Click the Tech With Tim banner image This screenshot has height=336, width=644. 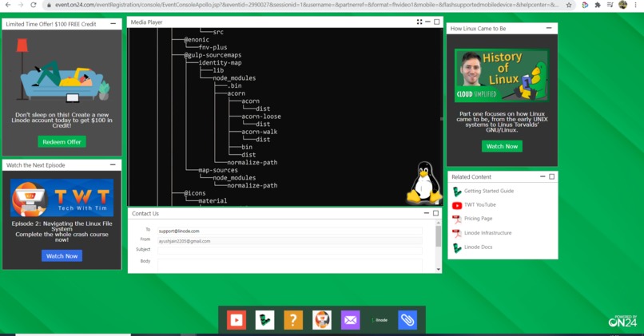click(62, 198)
